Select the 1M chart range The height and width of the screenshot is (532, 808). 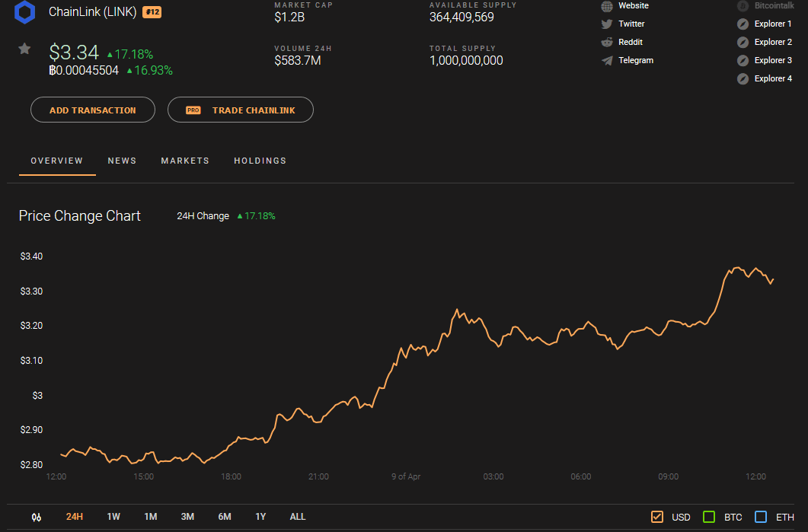pos(151,517)
